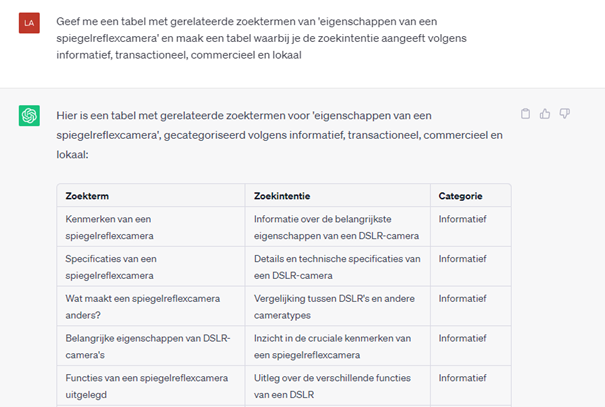The image size is (605, 407).
Task: Click the green ChatGPT logo avatar
Action: pos(29,116)
